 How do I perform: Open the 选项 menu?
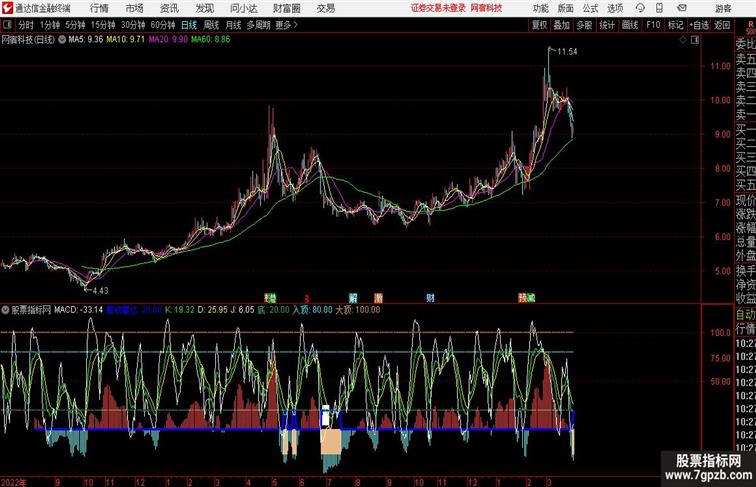[x=615, y=8]
